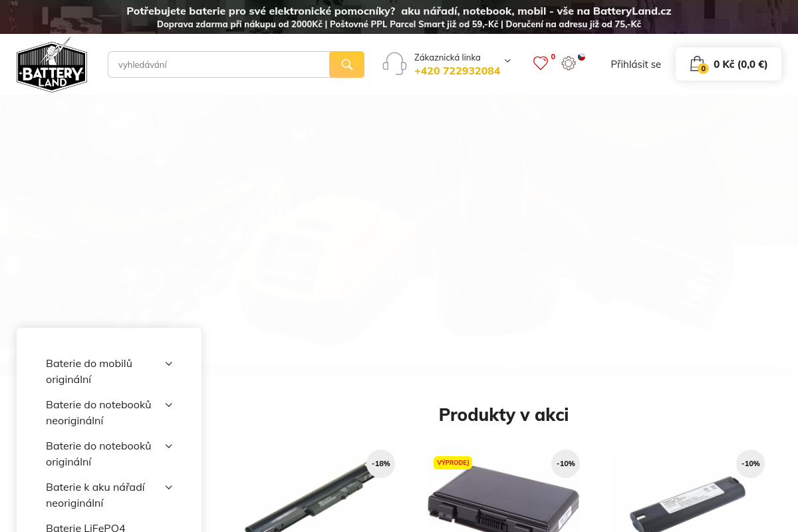Click the customer line headset icon
This screenshot has width=798, height=532.
click(394, 64)
